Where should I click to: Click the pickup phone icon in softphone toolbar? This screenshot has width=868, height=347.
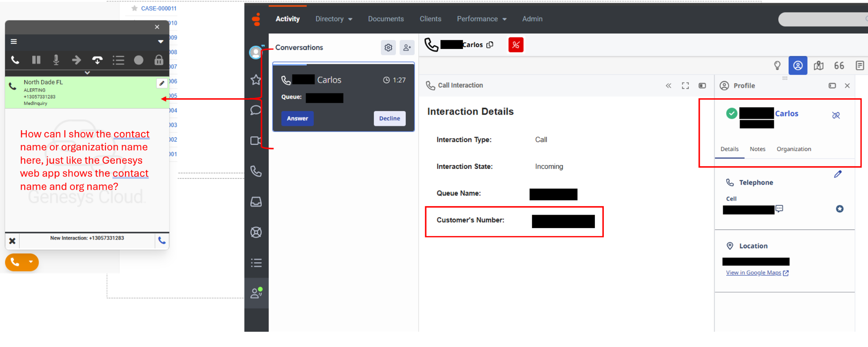tap(15, 60)
